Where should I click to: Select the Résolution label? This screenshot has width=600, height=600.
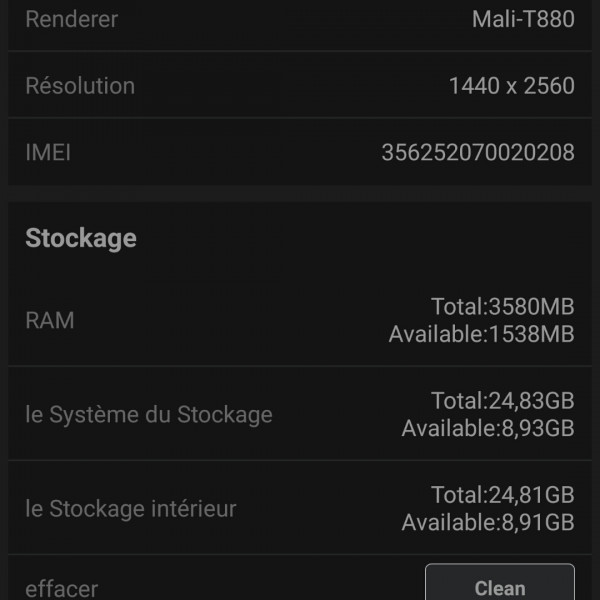80,86
